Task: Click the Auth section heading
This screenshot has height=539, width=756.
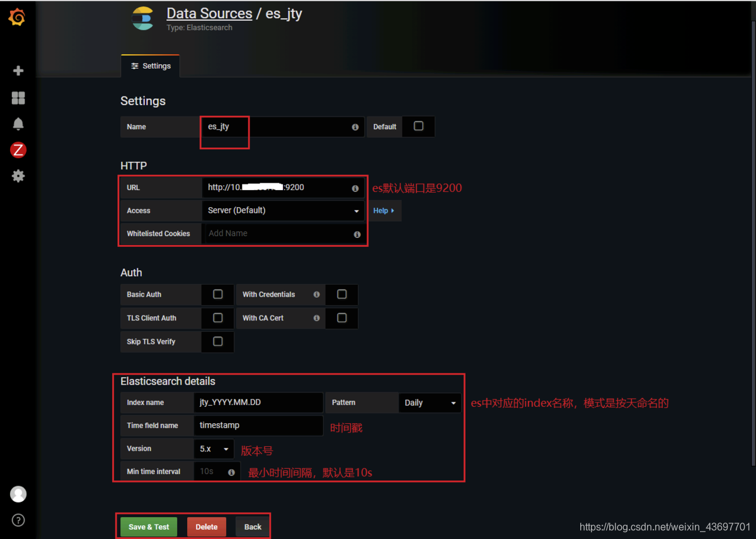Action: [131, 273]
